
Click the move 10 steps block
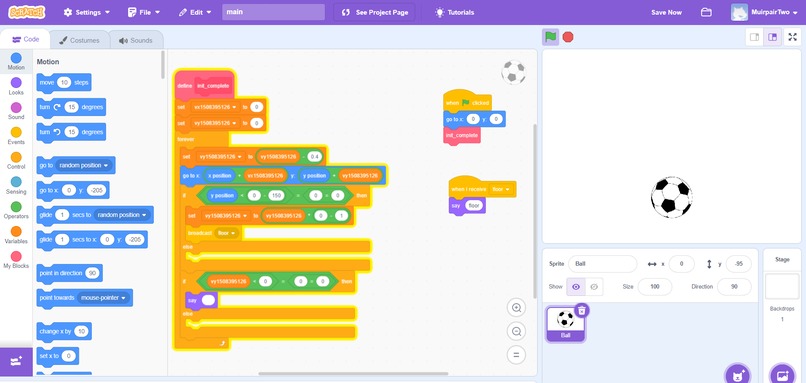pos(64,82)
